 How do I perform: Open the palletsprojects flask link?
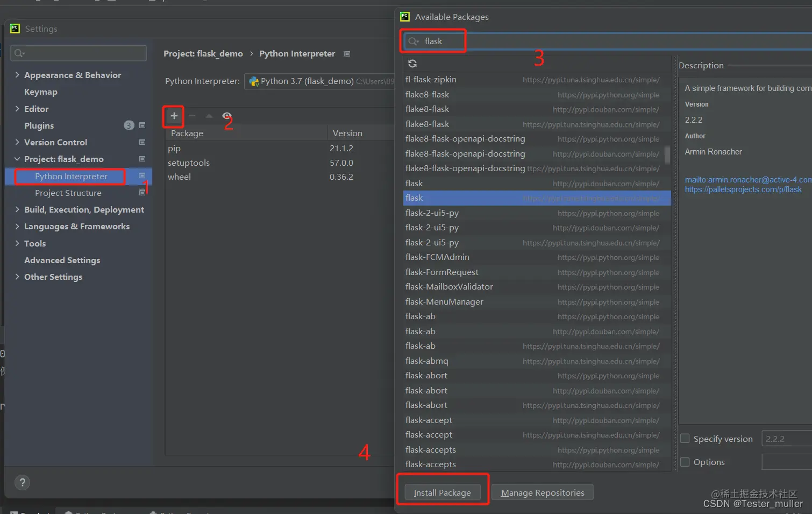point(743,189)
